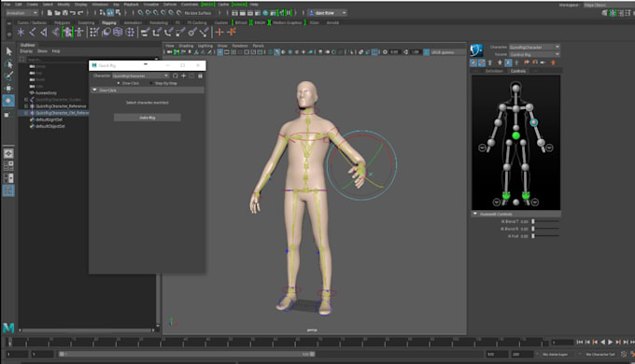Open the Quick Rig Character dropdown
The width and height of the screenshot is (635, 364).
point(140,76)
